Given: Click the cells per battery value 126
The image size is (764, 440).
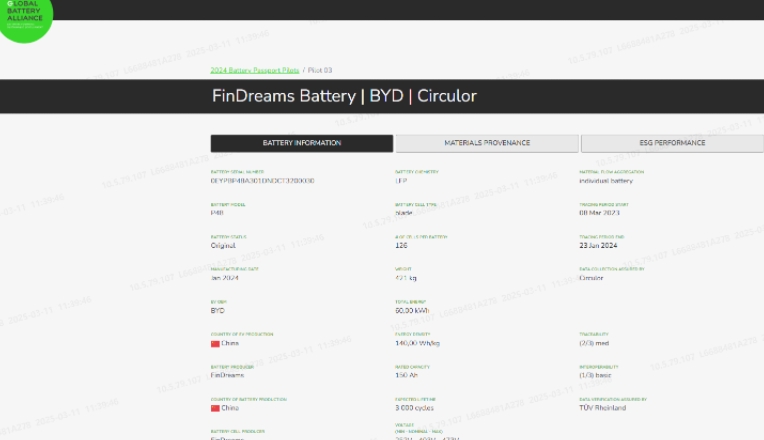Looking at the screenshot, I should [401, 246].
